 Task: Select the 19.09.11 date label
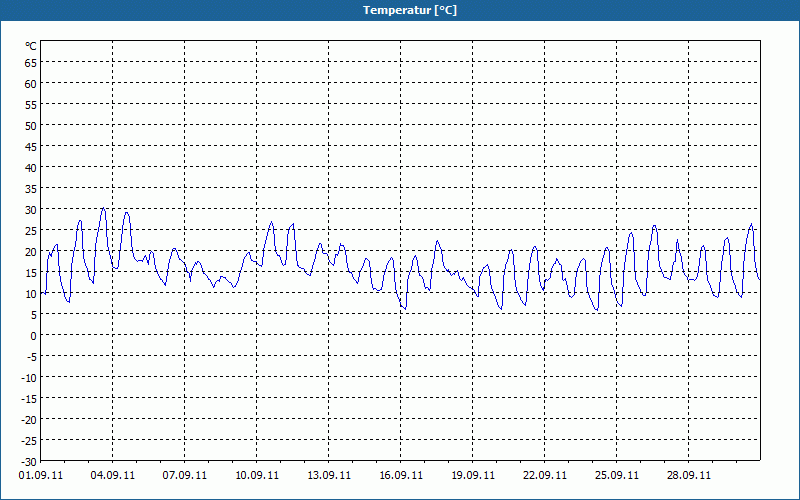click(472, 475)
